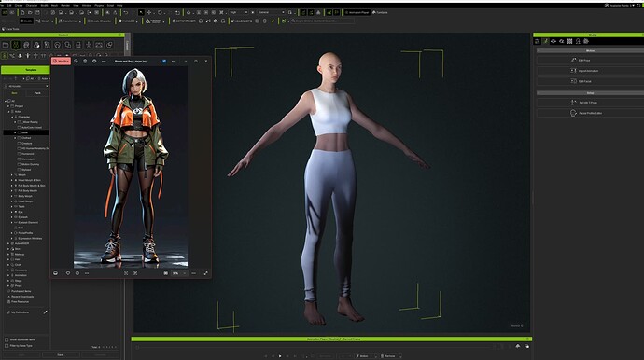Viewport: 644px width, 360px height.
Task: Select the arrow Select tool in toolbar
Action: coord(141,13)
